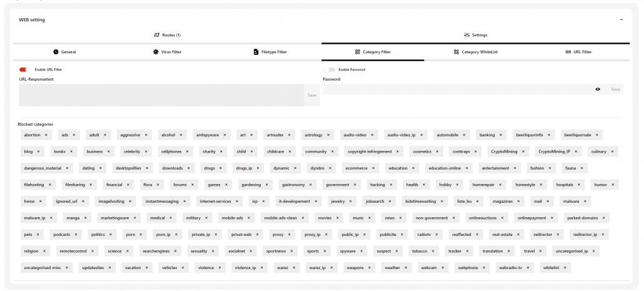Save the URL-Responsetext field
This screenshot has width=644, height=291.
(x=312, y=95)
